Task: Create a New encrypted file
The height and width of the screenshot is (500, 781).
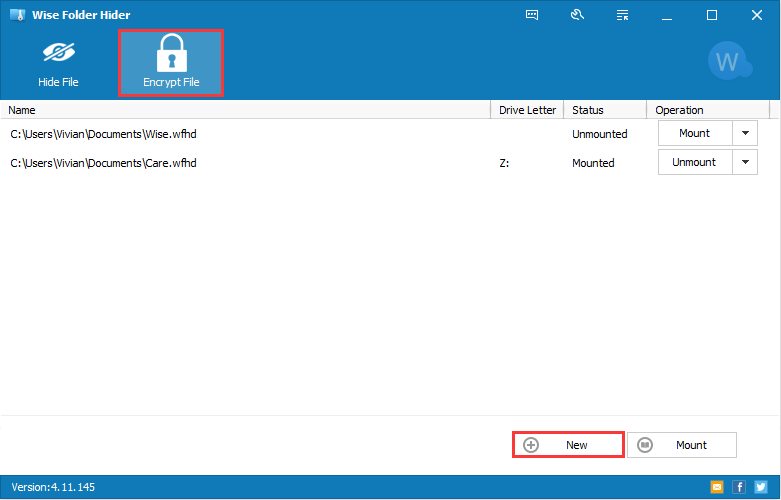Action: [568, 445]
